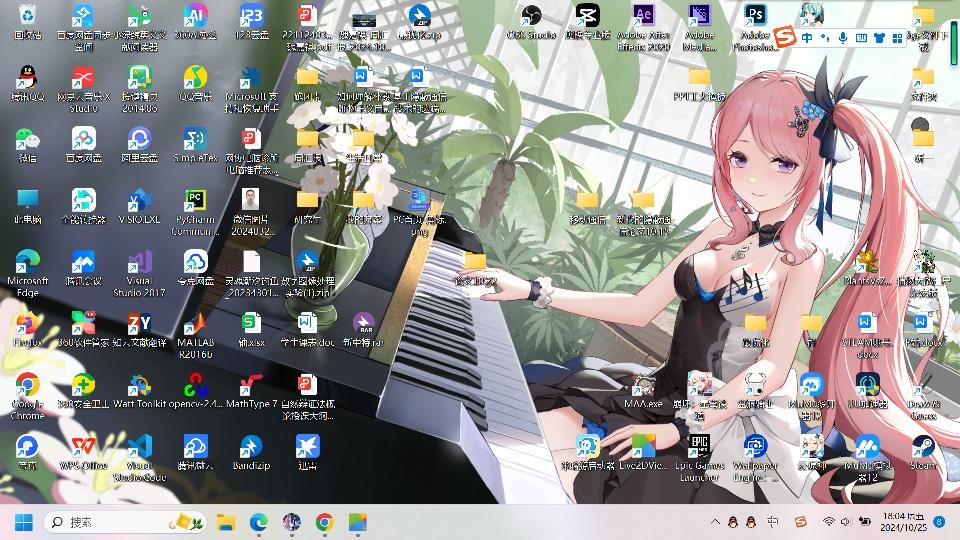Toggle the 中 language indicator in system tray

coord(773,522)
